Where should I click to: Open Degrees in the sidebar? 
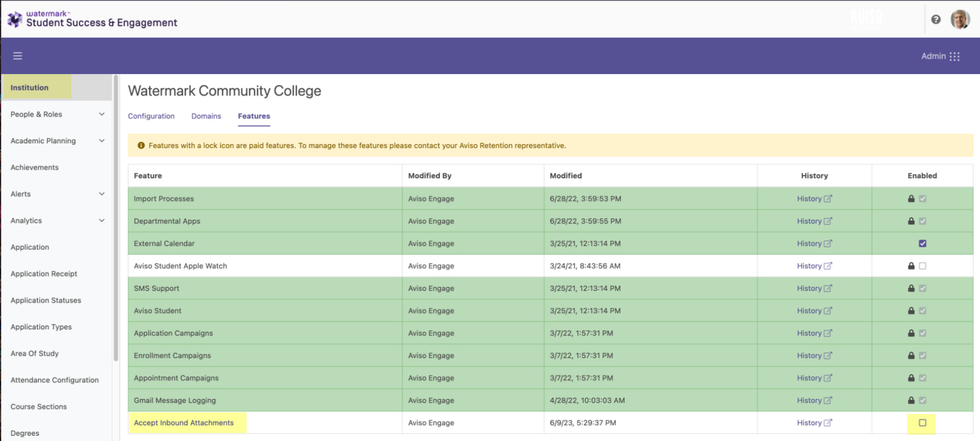pyautogui.click(x=25, y=433)
